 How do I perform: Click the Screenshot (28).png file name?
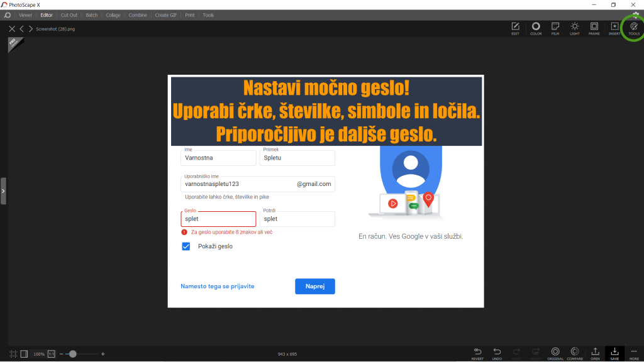point(55,29)
